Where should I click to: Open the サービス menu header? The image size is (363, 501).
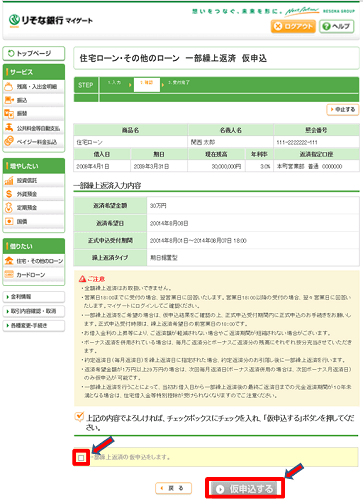(x=33, y=72)
